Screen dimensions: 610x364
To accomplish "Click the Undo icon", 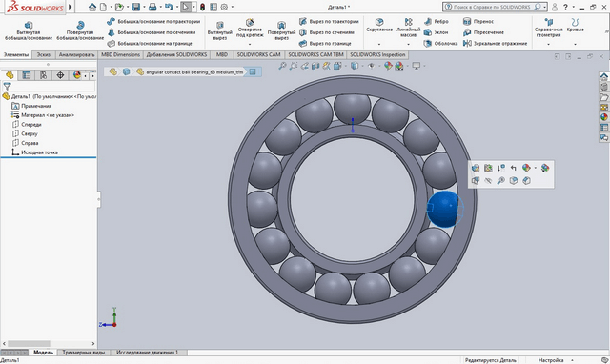I will [x=169, y=7].
